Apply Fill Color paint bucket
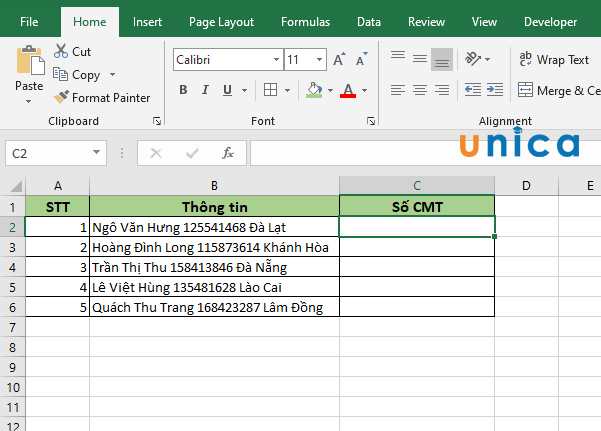The height and width of the screenshot is (431, 601). point(314,90)
